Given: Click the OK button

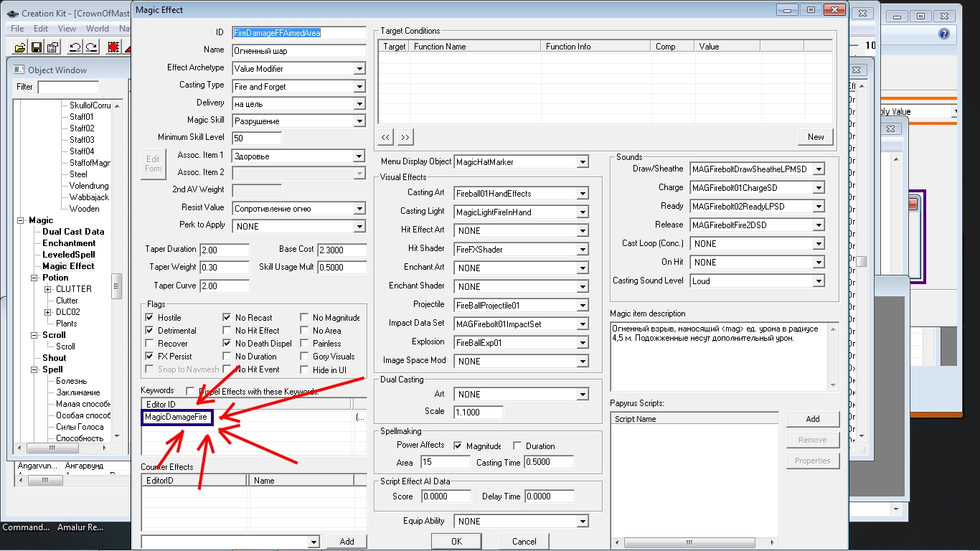Looking at the screenshot, I should (456, 542).
